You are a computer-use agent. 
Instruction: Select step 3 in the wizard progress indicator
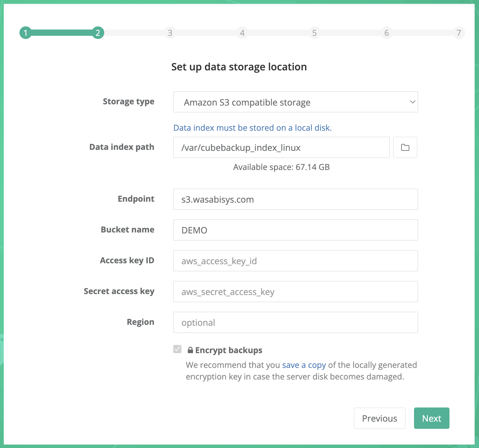(170, 33)
